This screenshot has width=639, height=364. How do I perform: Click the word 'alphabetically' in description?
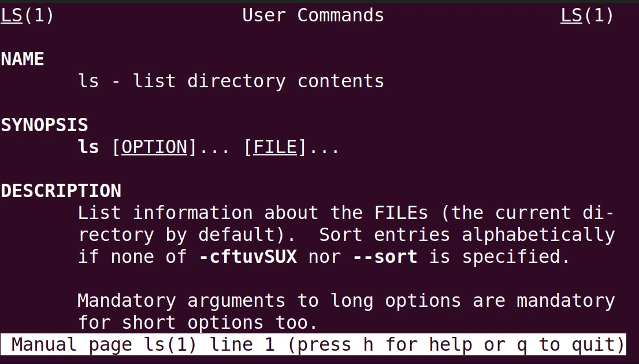coord(538,235)
